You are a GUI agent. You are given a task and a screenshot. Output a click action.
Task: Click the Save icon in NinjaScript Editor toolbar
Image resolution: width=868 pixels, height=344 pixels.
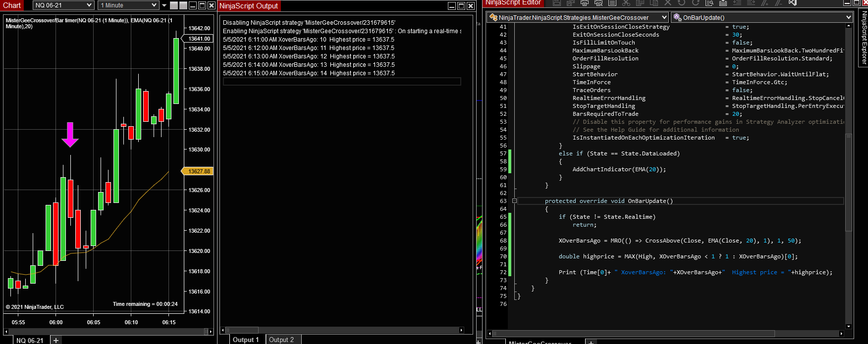pos(557,2)
